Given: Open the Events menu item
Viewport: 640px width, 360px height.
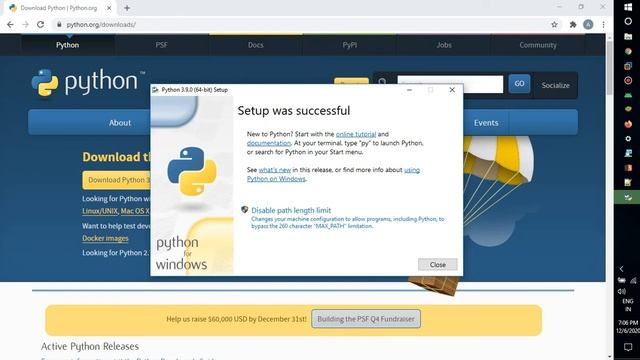Looking at the screenshot, I should [486, 122].
